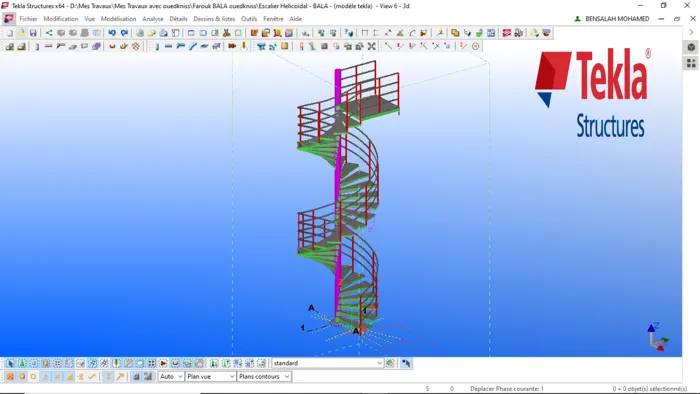Click the blue Undo arrow icon
700x394 pixels.
click(112, 33)
